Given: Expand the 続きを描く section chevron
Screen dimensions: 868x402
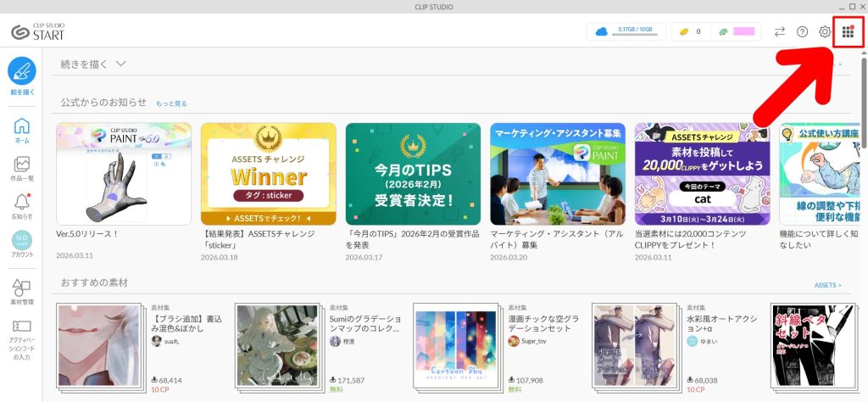Looking at the screenshot, I should point(121,64).
